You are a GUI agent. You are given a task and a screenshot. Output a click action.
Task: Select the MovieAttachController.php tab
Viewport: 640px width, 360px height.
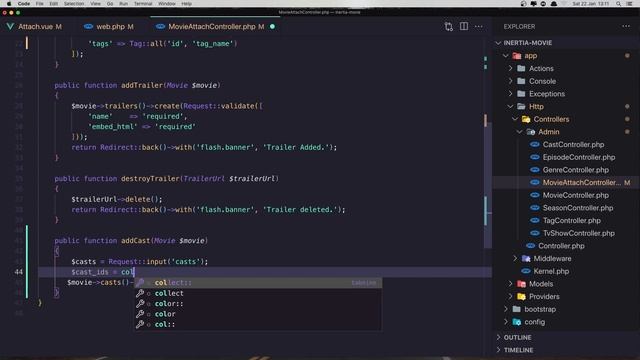(216, 27)
